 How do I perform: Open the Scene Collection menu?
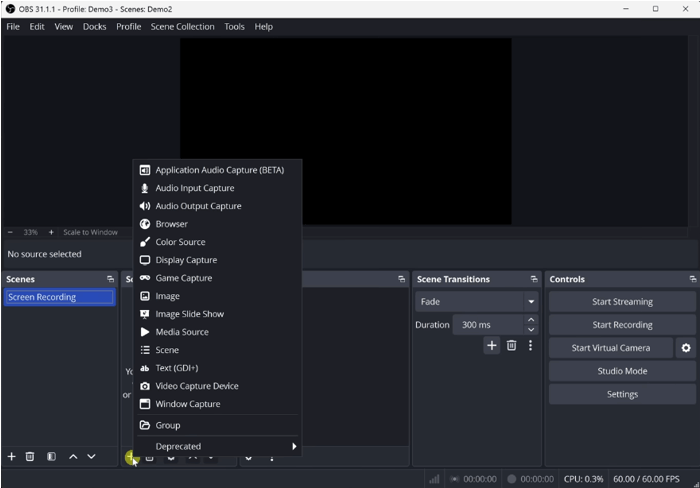(x=182, y=27)
